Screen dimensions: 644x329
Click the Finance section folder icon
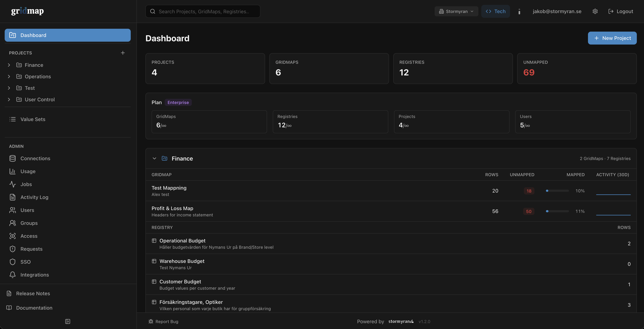[x=165, y=159]
